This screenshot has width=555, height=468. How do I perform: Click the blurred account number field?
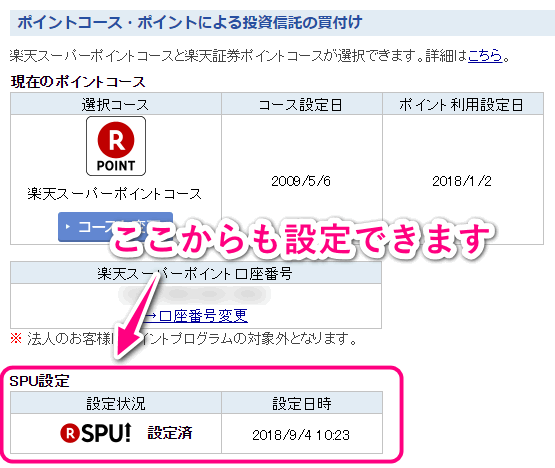tap(195, 294)
